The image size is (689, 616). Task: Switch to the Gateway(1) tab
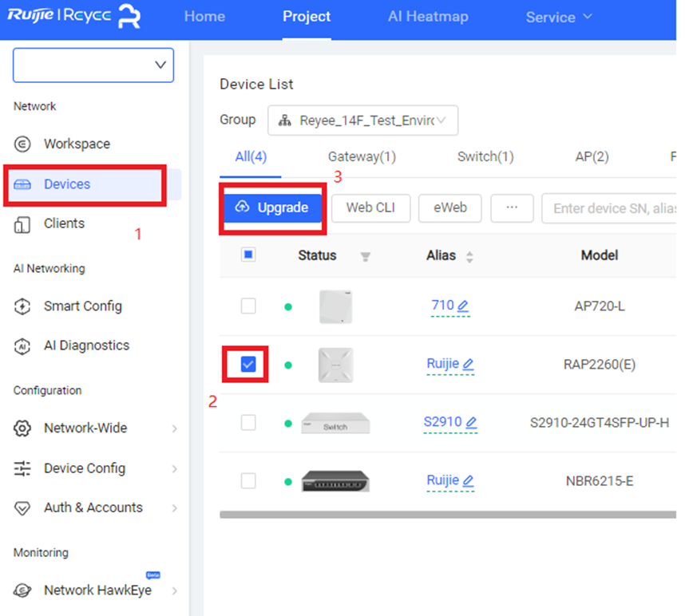(362, 156)
